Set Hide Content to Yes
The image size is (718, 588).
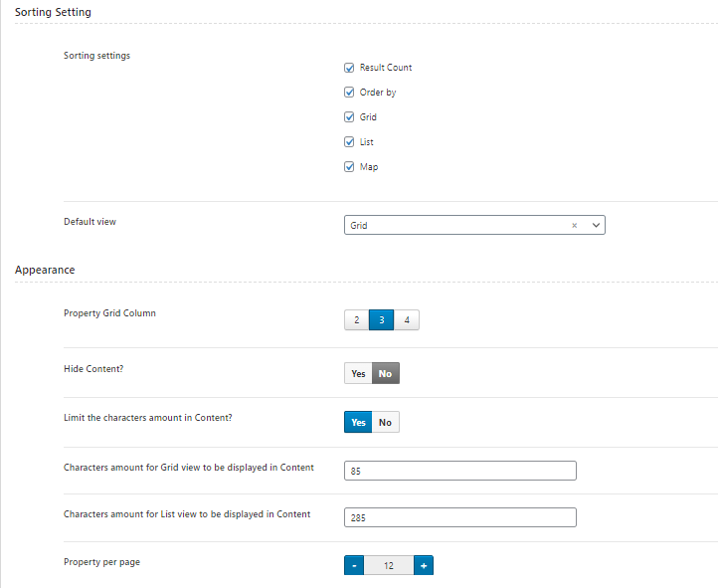(358, 373)
